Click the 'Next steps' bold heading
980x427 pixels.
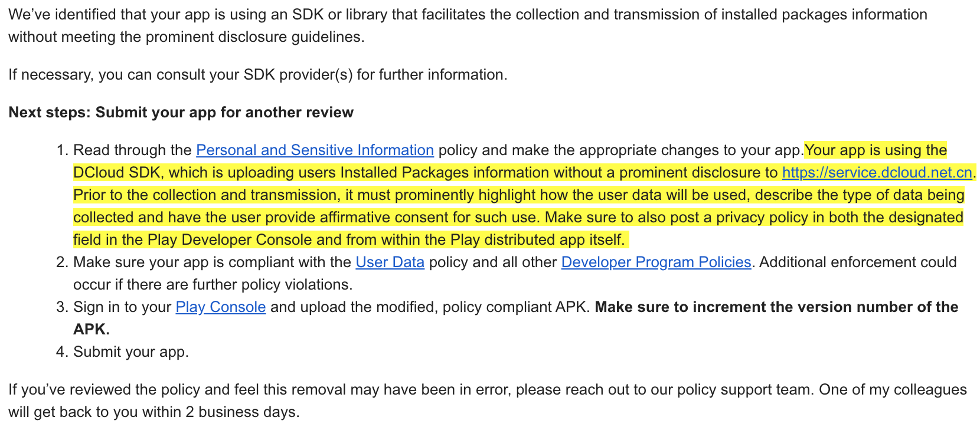click(181, 113)
